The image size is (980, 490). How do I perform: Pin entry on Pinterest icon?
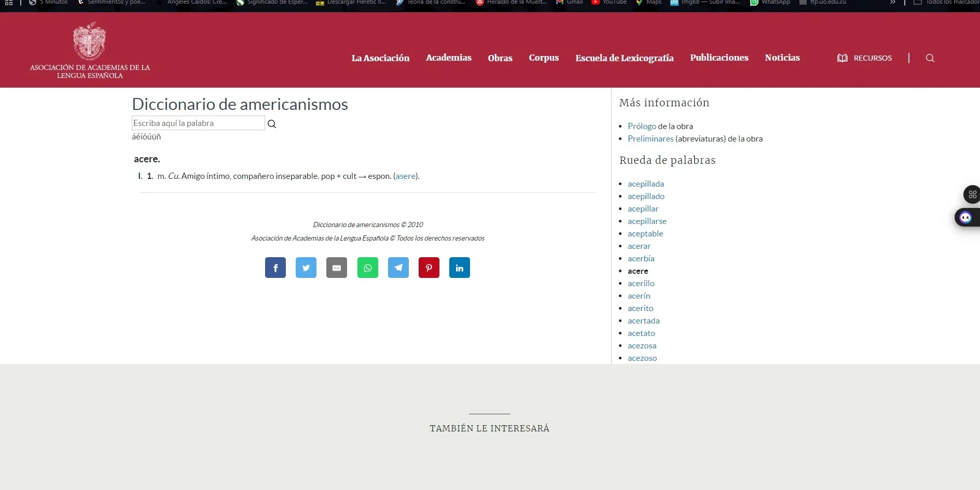click(x=429, y=268)
